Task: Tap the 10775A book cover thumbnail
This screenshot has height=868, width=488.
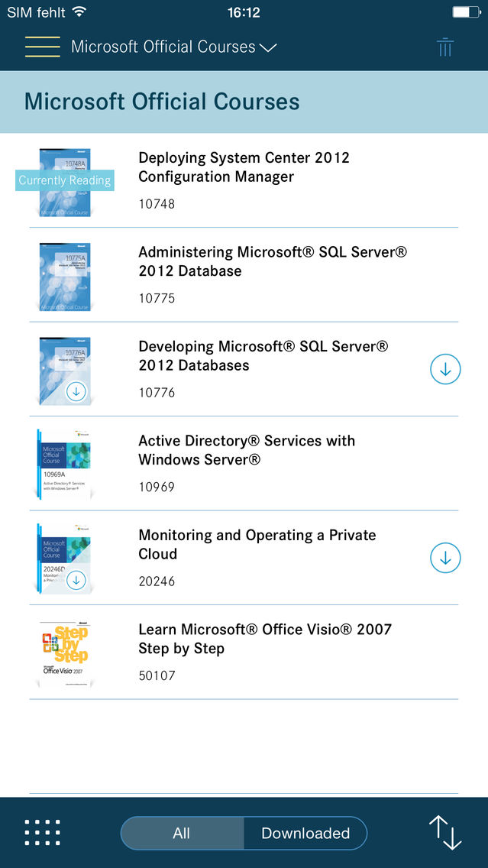Action: coord(65,277)
